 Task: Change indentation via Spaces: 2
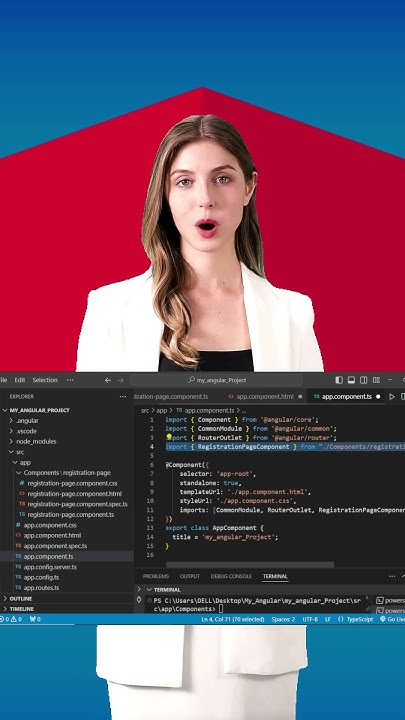click(283, 619)
